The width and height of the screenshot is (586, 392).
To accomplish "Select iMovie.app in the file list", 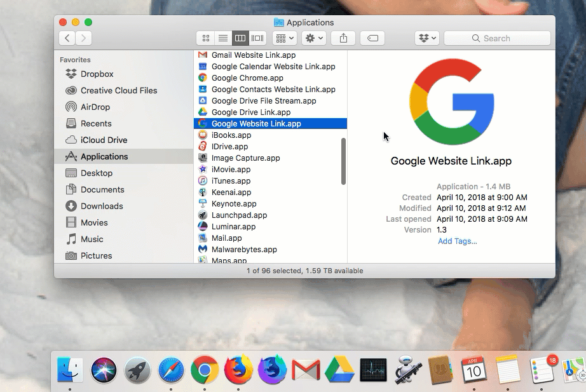I will 231,170.
